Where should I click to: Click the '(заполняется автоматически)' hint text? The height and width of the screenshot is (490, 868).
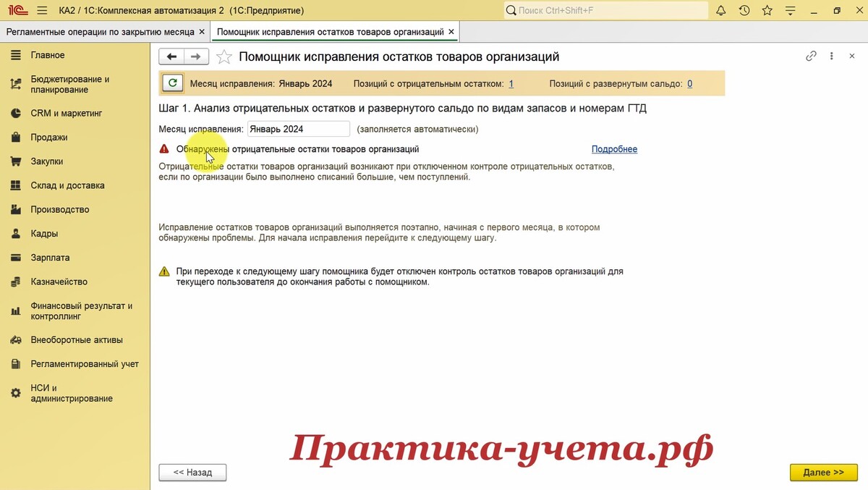[417, 129]
